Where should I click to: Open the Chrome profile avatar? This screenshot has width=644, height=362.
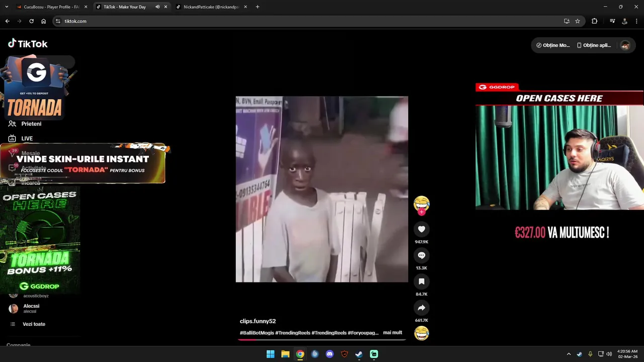coord(624,21)
